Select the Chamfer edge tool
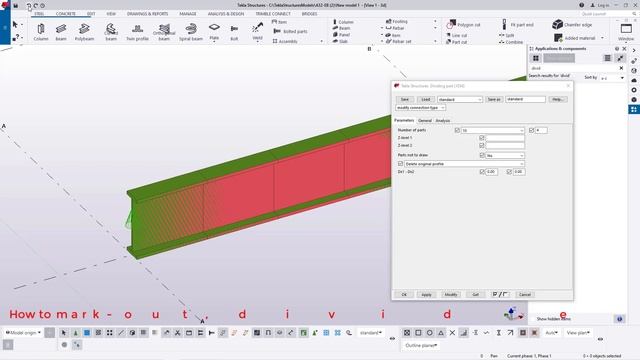 (572, 24)
